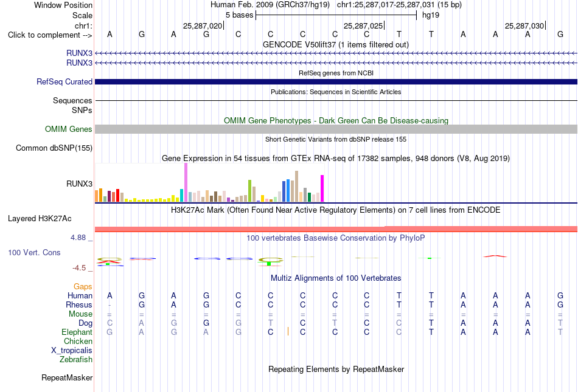The height and width of the screenshot is (392, 578).
Task: Click the 25,287,025 ruler coordinate
Action: [363, 26]
